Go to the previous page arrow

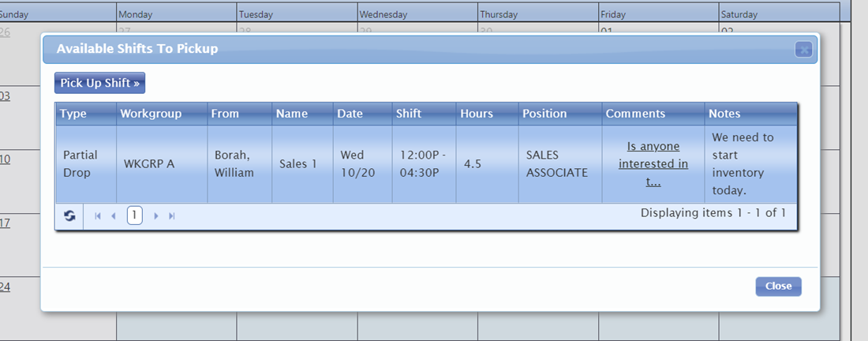tap(114, 215)
